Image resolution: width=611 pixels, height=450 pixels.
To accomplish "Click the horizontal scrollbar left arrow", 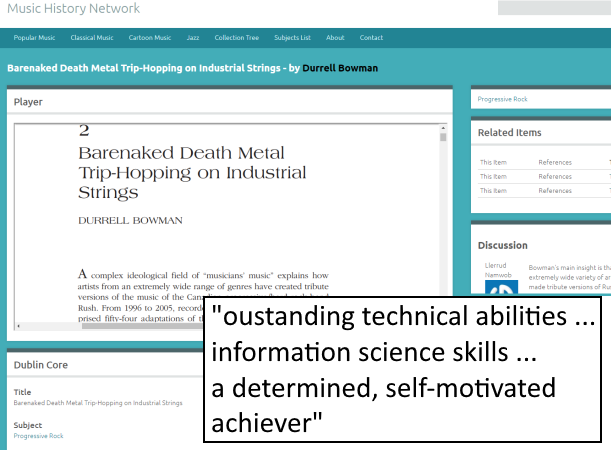I will tap(20, 325).
